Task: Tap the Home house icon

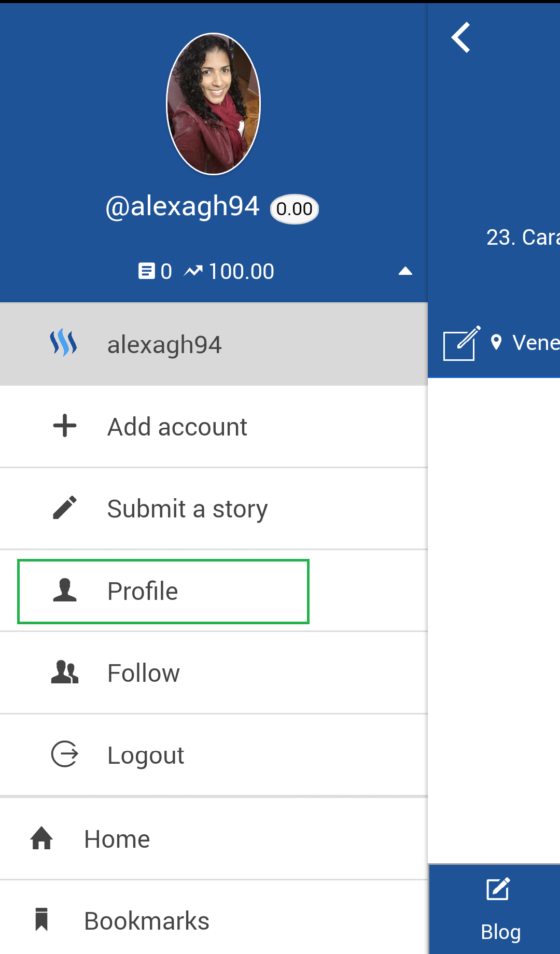Action: click(x=41, y=838)
